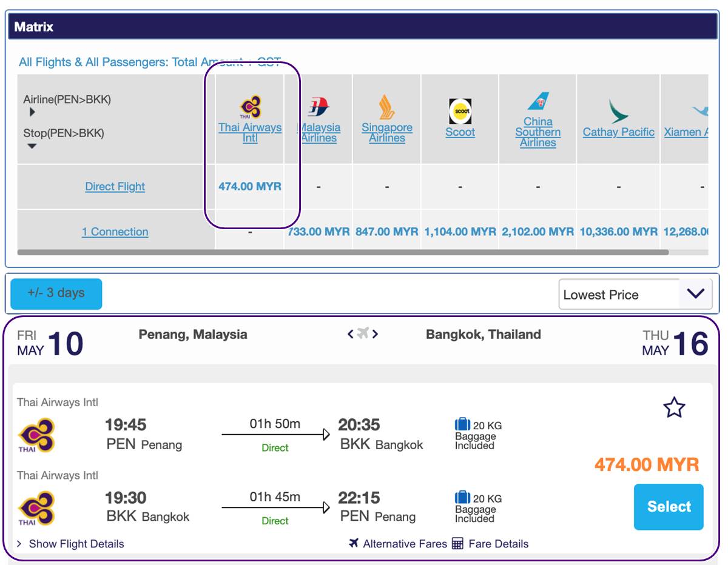Image resolution: width=728 pixels, height=565 pixels.
Task: Click 2,102.00 MYR China Southern fare
Action: pyautogui.click(x=538, y=232)
